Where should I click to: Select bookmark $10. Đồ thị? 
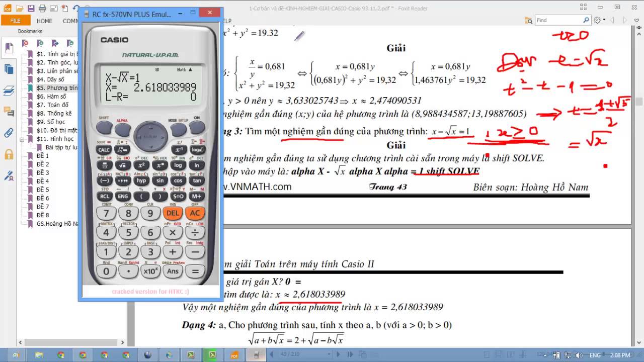[57, 130]
